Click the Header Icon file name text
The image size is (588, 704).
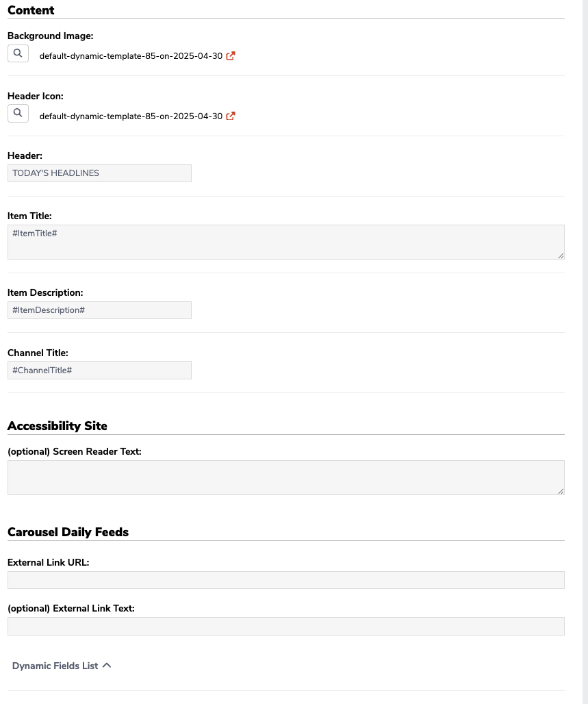point(131,116)
